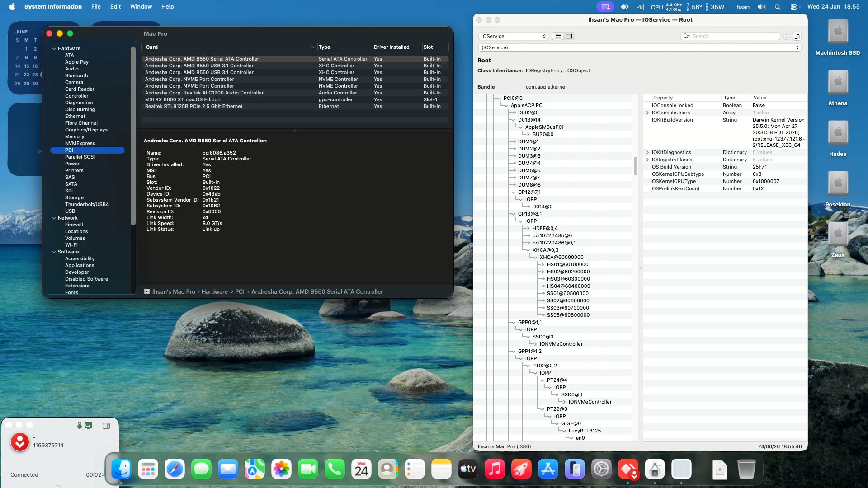Open the (IOService) path dropdown

coord(639,47)
